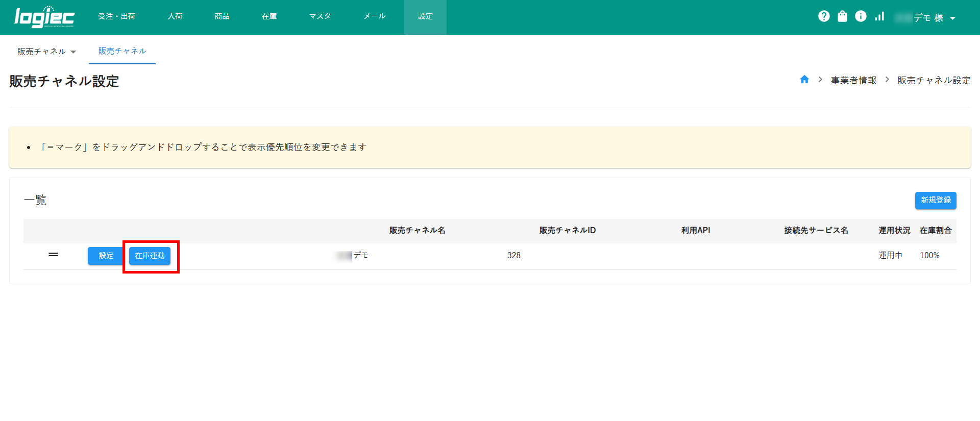Click the home icon in breadcrumb
This screenshot has height=421, width=980.
[x=804, y=80]
